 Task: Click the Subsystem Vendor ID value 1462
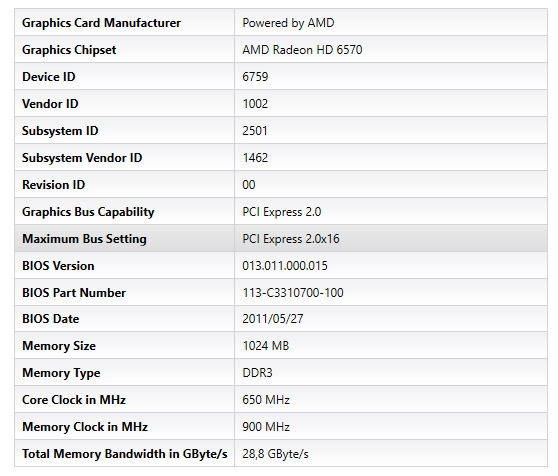[255, 158]
